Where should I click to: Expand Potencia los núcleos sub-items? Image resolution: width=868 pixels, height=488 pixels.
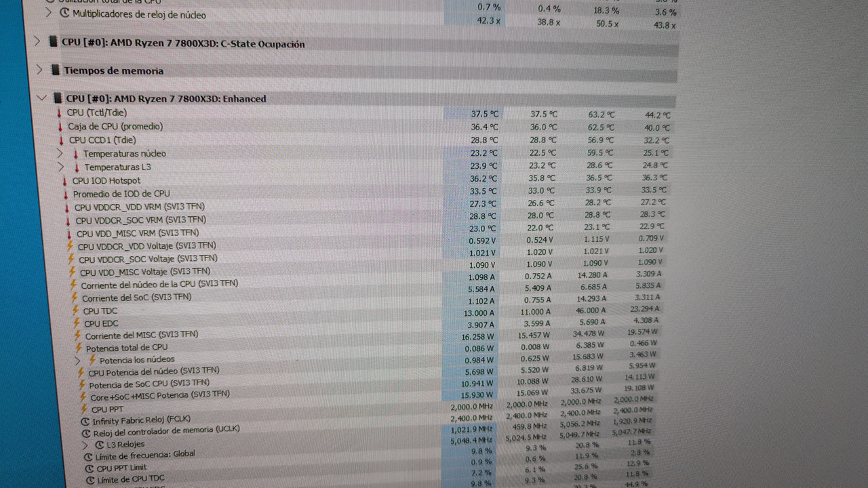(x=78, y=360)
